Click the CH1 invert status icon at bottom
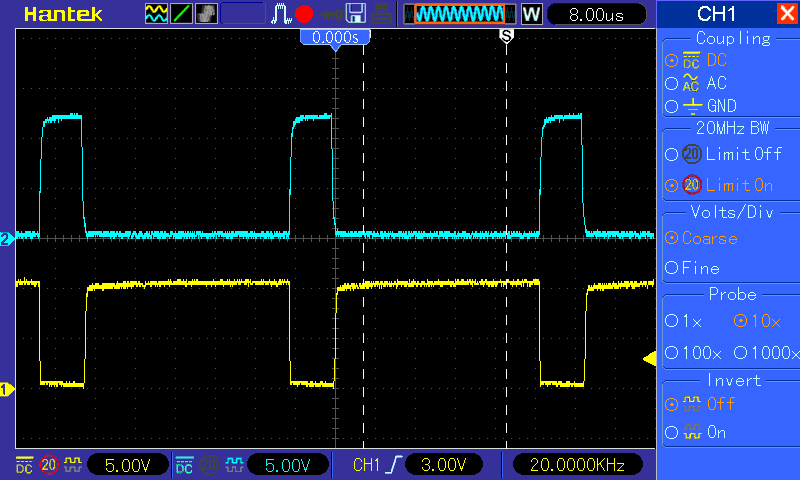 (x=73, y=464)
